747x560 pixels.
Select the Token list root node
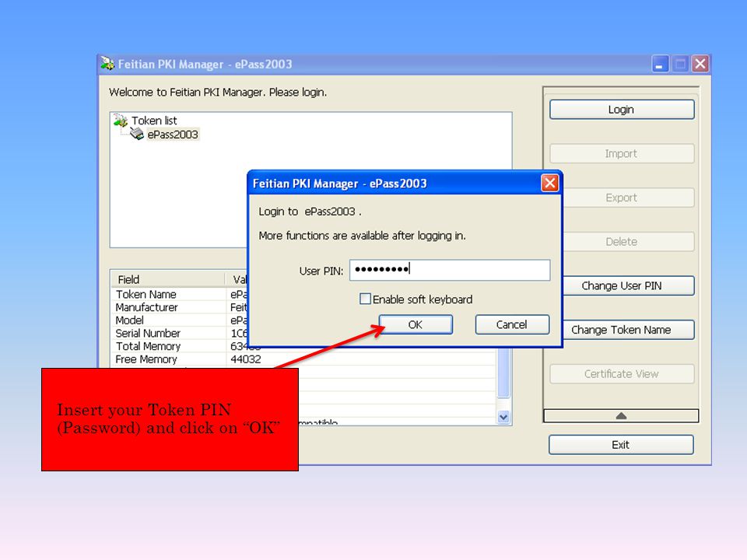154,121
